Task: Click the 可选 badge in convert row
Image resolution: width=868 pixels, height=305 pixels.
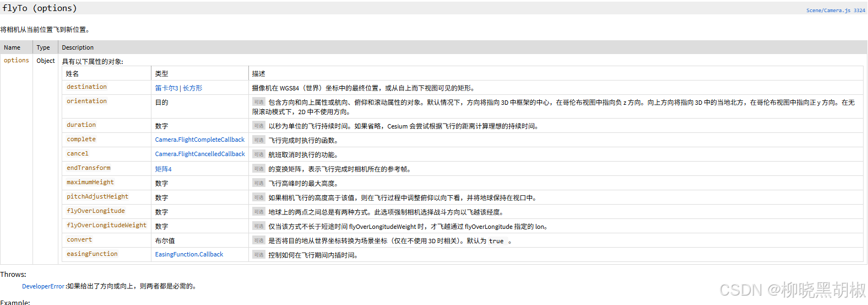Action: click(259, 240)
